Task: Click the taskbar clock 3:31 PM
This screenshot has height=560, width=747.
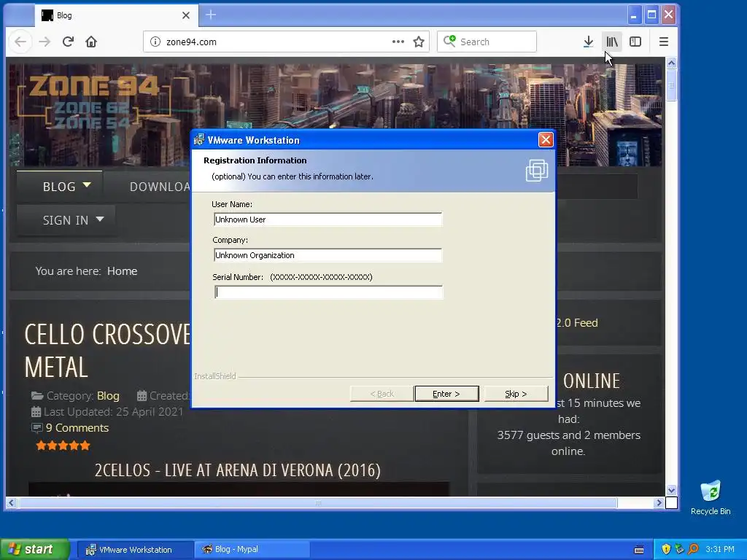Action: [720, 549]
